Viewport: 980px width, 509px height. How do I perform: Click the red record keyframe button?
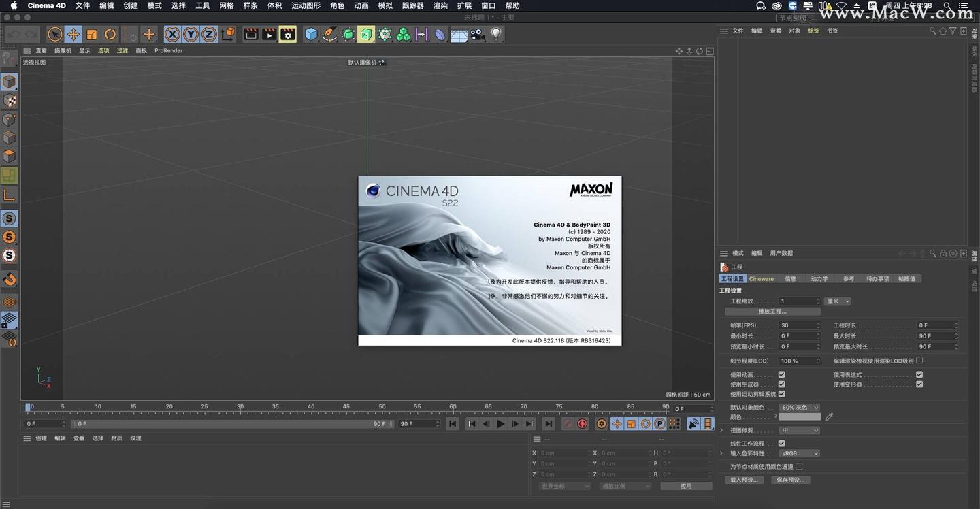[583, 424]
